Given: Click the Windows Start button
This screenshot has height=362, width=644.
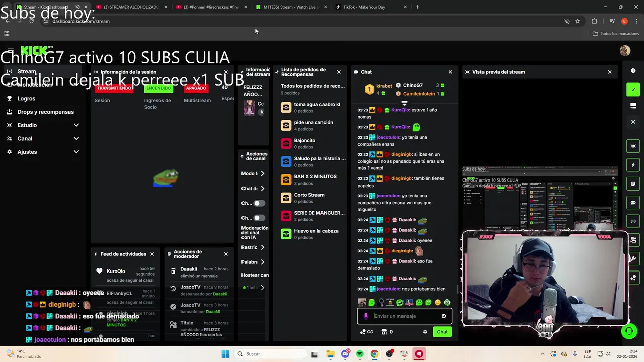Looking at the screenshot, I should (225, 354).
